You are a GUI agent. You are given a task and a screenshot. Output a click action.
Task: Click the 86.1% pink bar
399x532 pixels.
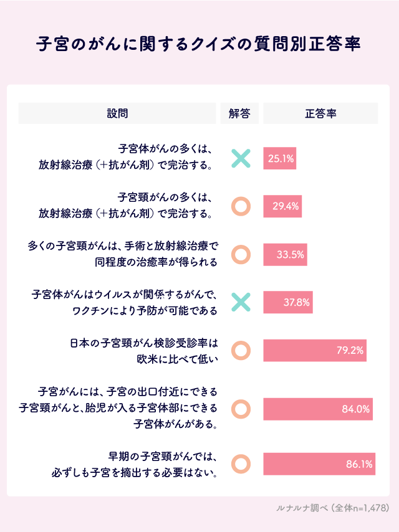click(x=319, y=463)
